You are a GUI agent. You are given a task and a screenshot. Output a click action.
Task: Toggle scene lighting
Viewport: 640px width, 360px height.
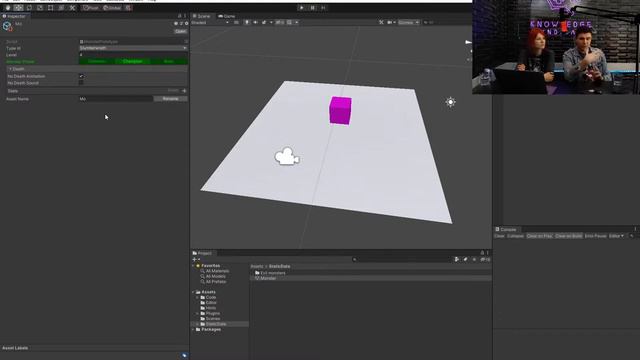pos(247,22)
